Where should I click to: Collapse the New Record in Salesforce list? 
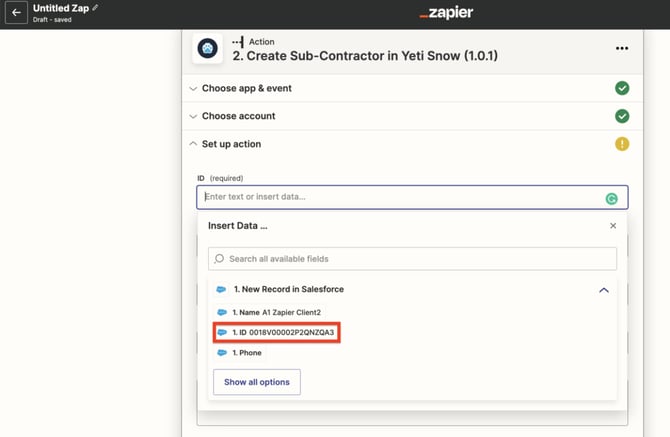coord(603,290)
